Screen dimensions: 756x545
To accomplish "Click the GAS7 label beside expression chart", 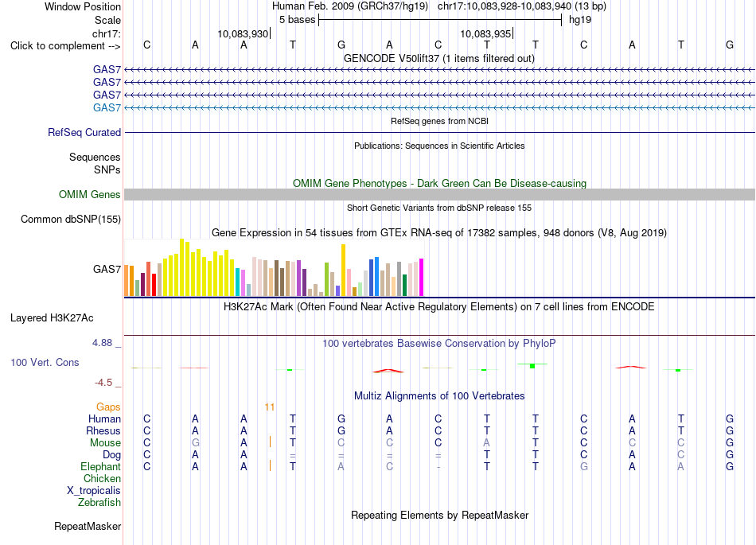I will tap(107, 269).
